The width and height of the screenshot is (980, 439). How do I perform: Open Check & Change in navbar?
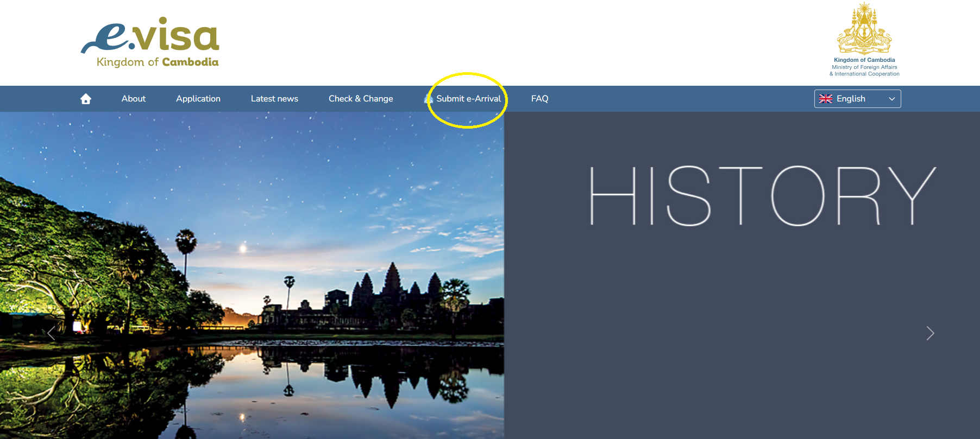point(361,99)
